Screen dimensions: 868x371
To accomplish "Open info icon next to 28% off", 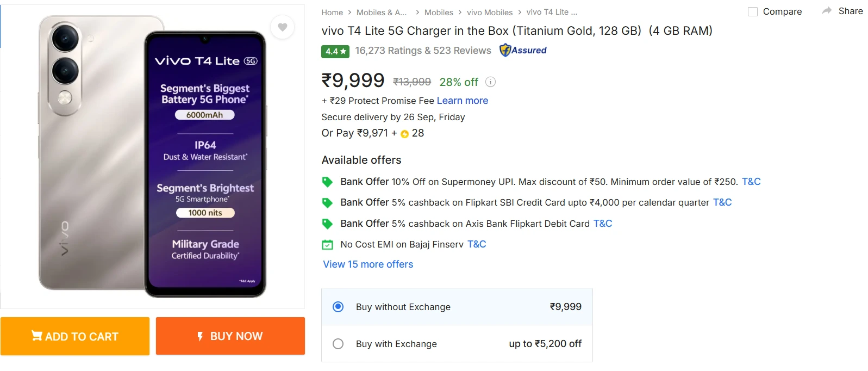I will pyautogui.click(x=490, y=82).
